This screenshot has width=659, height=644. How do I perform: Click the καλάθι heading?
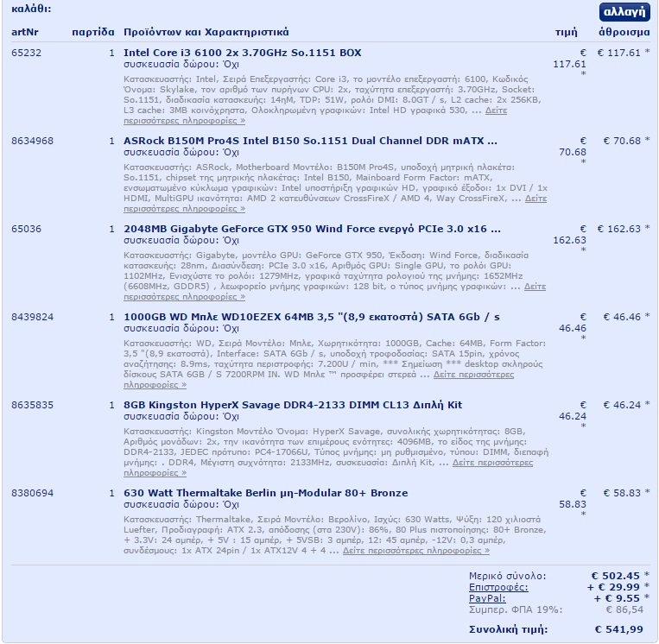click(x=31, y=9)
